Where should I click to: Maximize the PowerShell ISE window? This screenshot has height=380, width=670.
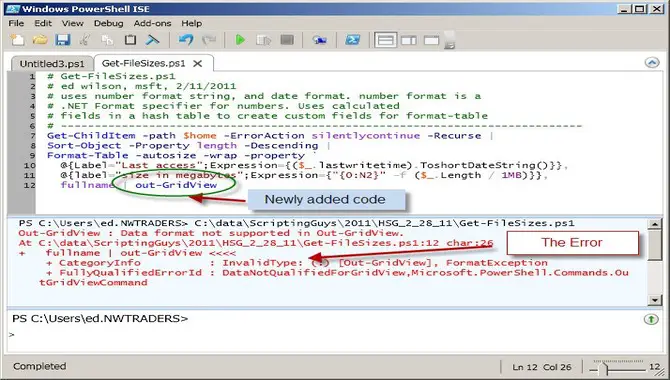640,9
